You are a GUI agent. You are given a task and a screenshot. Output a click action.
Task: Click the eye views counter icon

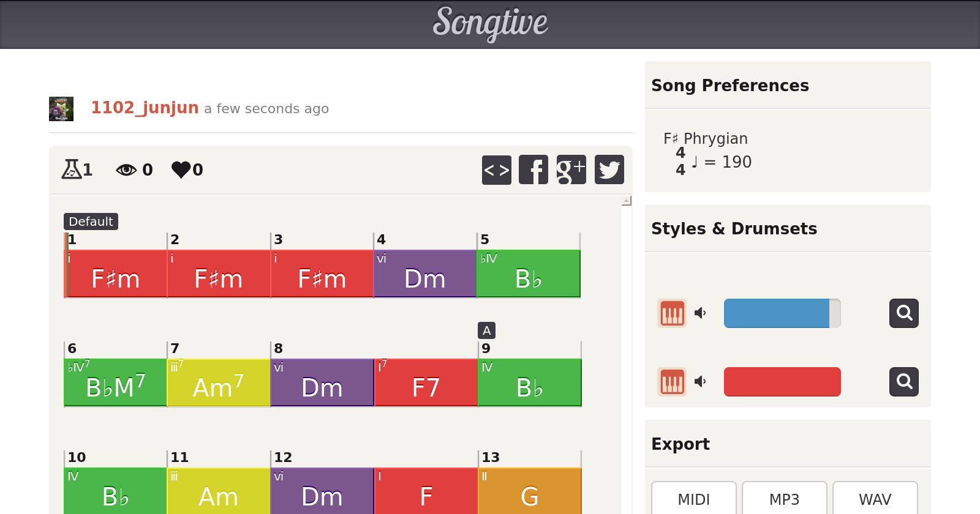pyautogui.click(x=126, y=169)
